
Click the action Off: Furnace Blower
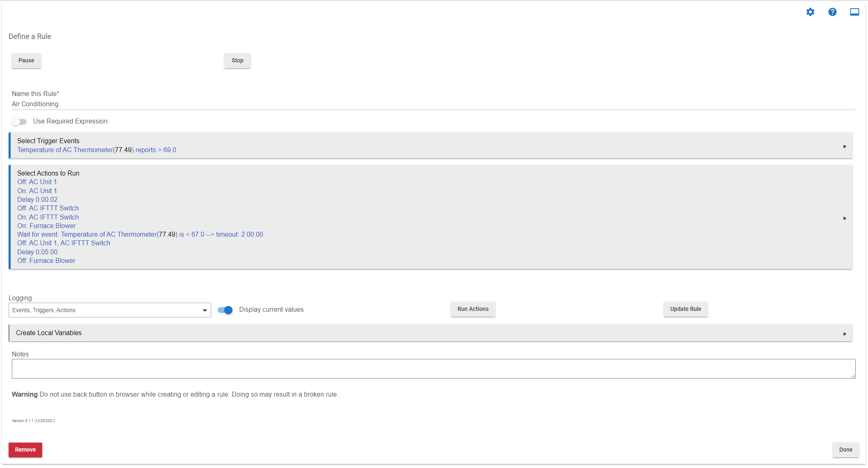point(46,261)
